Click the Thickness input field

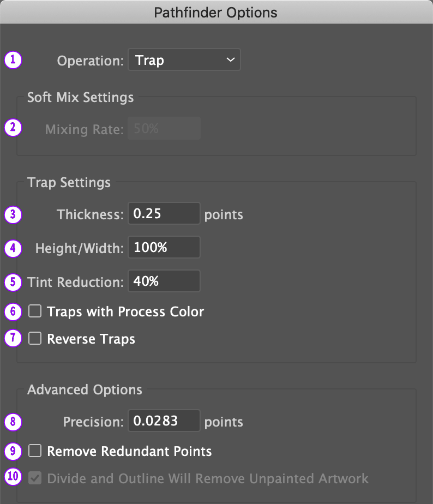point(164,214)
